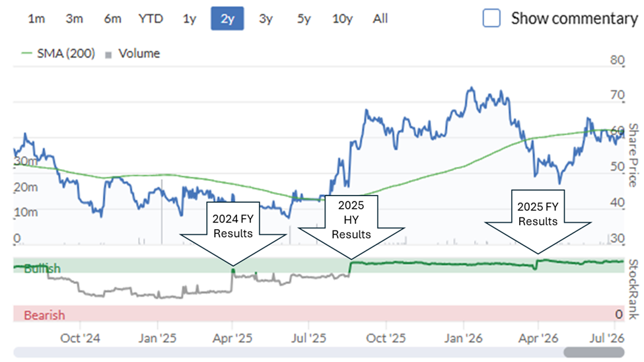The image size is (644, 362).
Task: Click the 50 share price axis value
Action: (618, 166)
